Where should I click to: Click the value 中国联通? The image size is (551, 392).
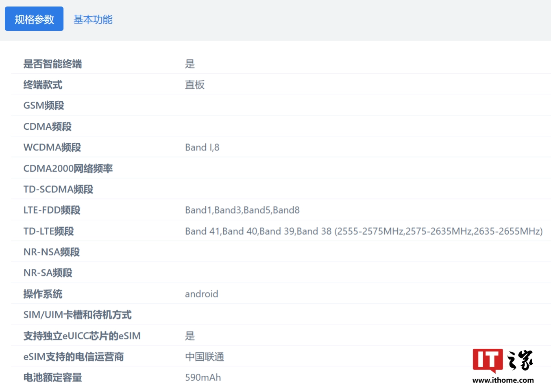coord(205,357)
